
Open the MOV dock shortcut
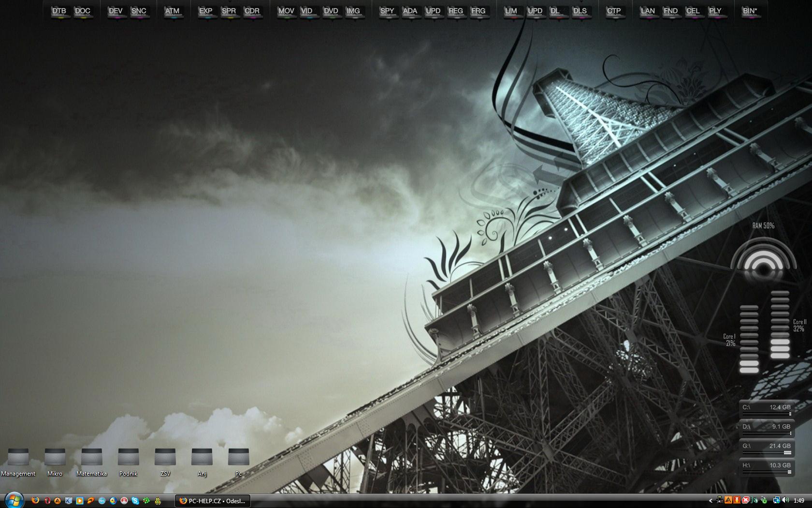(286, 12)
